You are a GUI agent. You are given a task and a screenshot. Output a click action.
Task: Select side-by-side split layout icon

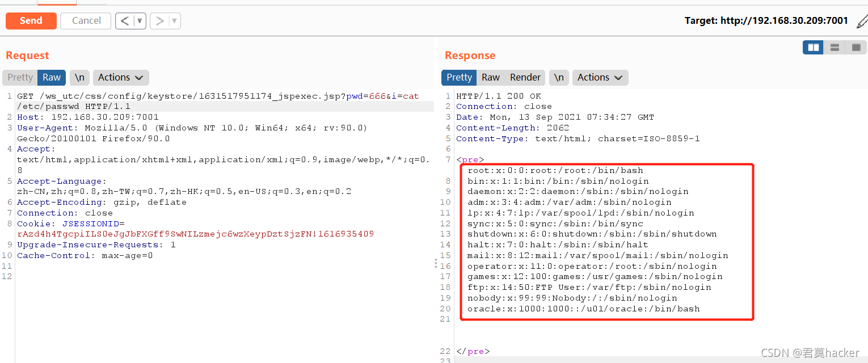pos(813,48)
